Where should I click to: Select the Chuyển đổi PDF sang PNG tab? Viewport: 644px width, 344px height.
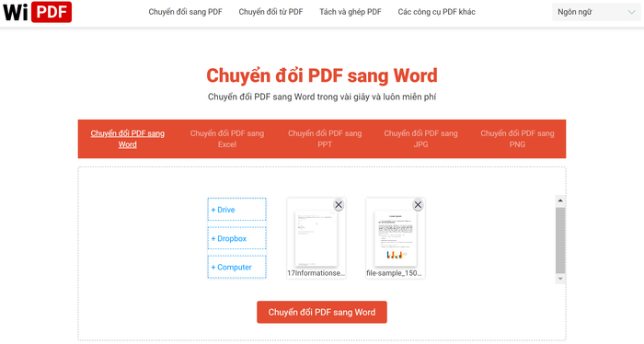click(517, 139)
